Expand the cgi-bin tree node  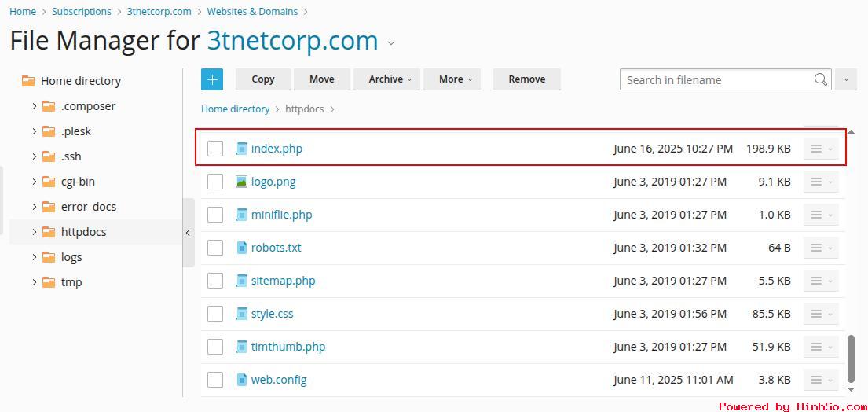click(x=35, y=182)
